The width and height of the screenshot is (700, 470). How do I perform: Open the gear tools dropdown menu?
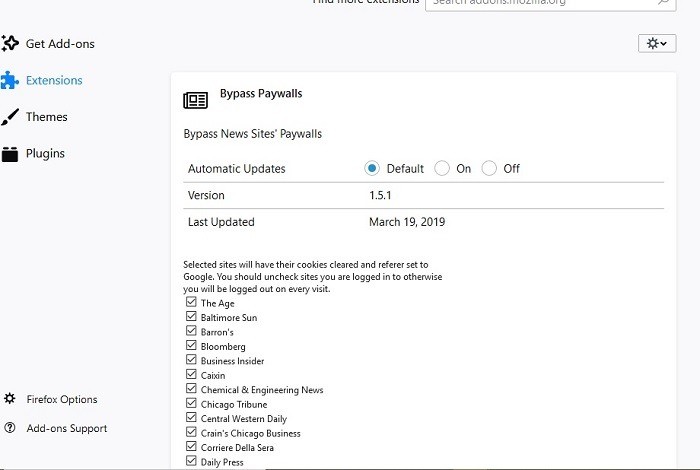[x=657, y=43]
